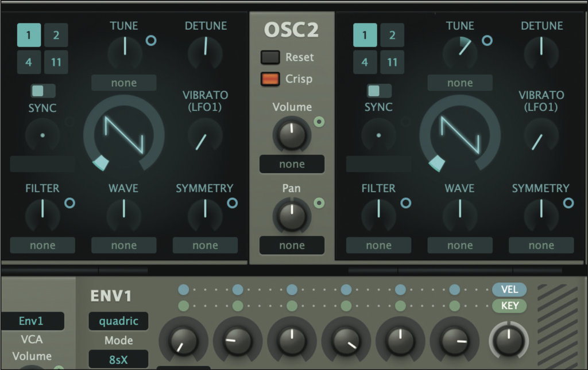Click the KEY button in ENV1

point(509,306)
